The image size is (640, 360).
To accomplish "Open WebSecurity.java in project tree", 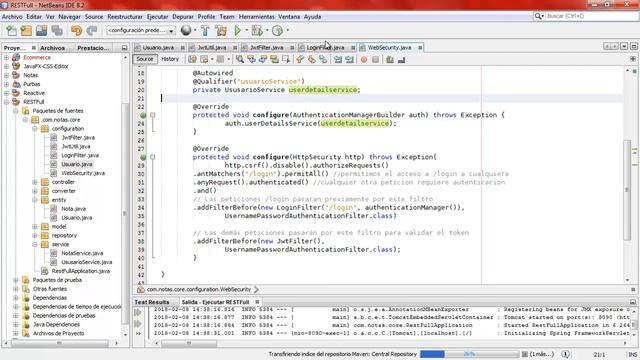I will click(x=83, y=173).
